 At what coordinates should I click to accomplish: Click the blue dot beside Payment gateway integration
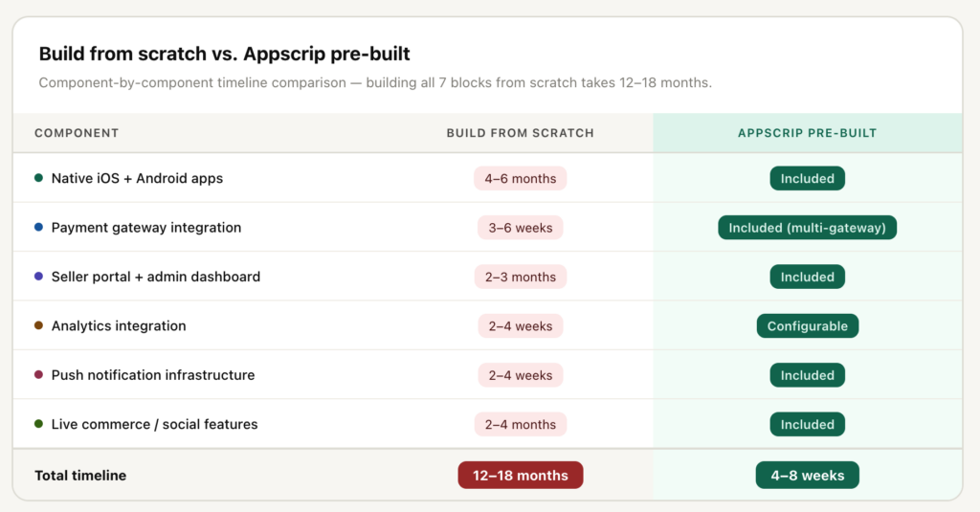[x=38, y=227]
